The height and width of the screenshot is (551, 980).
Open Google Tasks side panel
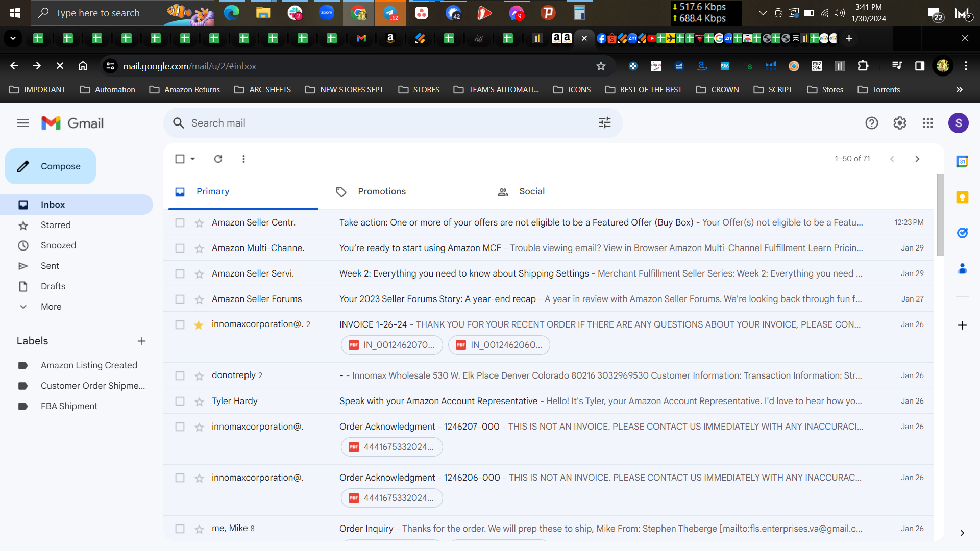962,233
